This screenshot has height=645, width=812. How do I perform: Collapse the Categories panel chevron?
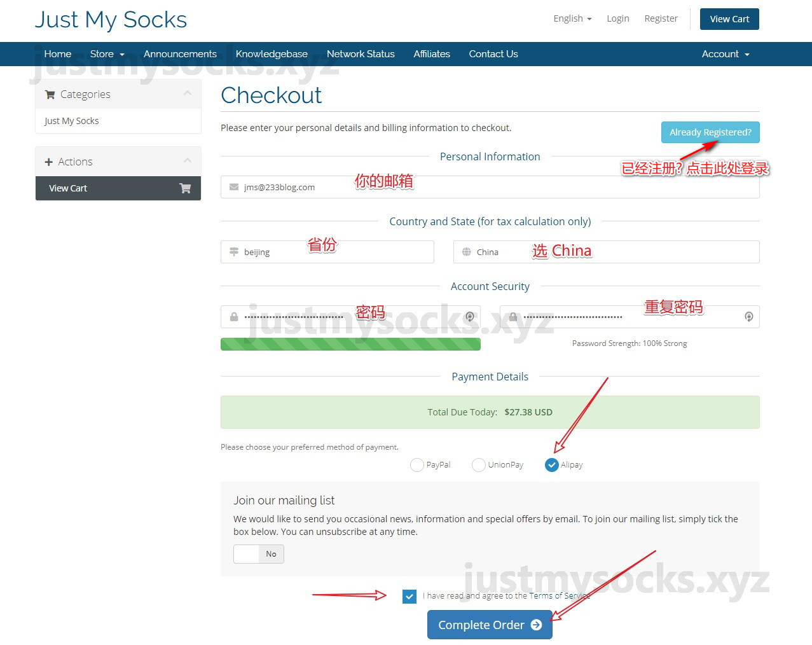(x=188, y=94)
